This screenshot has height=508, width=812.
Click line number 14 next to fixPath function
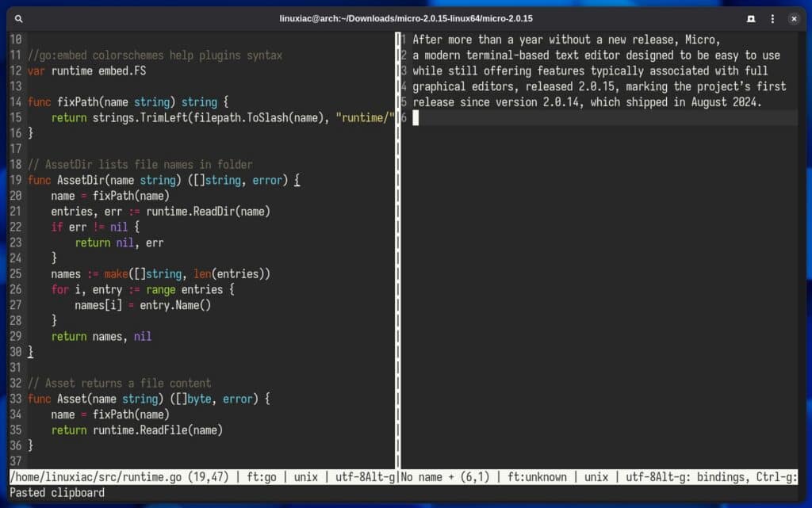pos(15,101)
